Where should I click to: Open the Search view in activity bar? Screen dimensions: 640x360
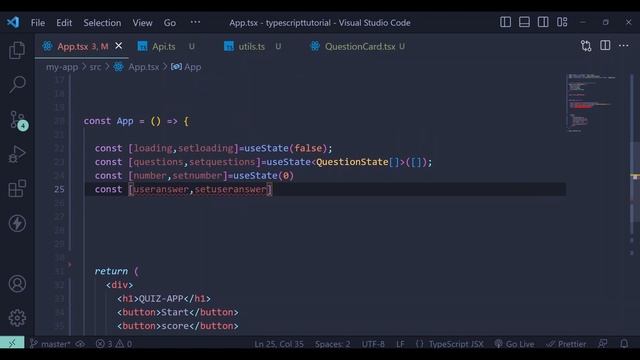click(17, 84)
